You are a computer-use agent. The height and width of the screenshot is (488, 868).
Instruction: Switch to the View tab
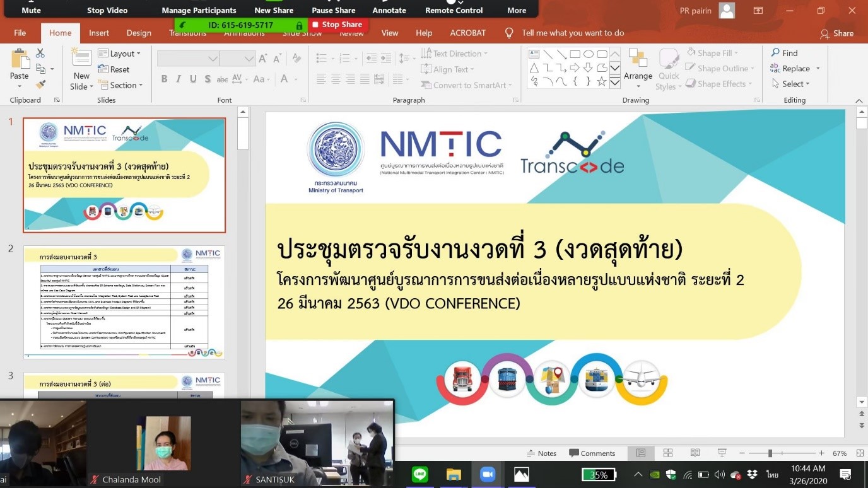(390, 33)
